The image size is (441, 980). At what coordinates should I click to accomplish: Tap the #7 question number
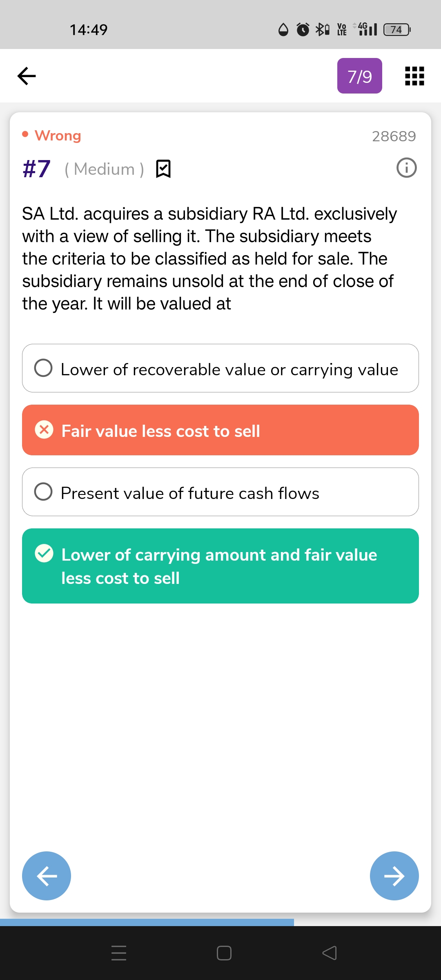(37, 169)
